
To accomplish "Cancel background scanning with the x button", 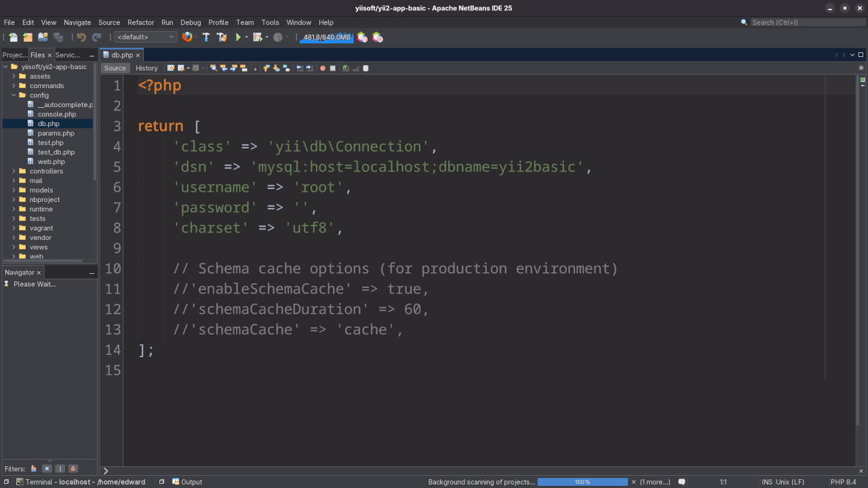I will pos(634,482).
